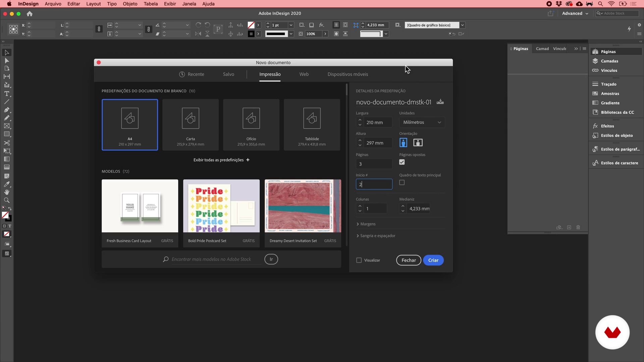Enable Quadro de texto principal checkbox
This screenshot has width=644, height=362.
tap(402, 183)
